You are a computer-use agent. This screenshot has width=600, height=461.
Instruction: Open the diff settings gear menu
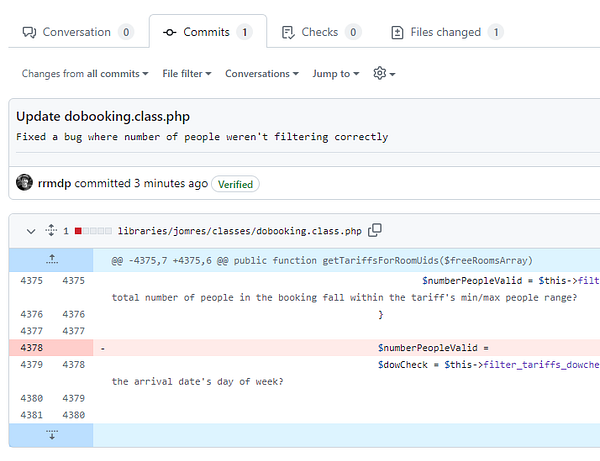tap(384, 73)
